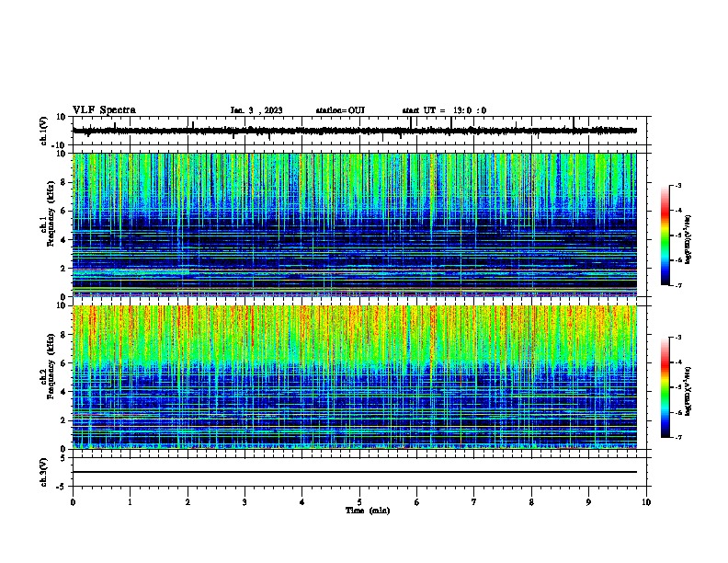Click time axis tick label '4'
The width and height of the screenshot is (728, 563).
(302, 502)
